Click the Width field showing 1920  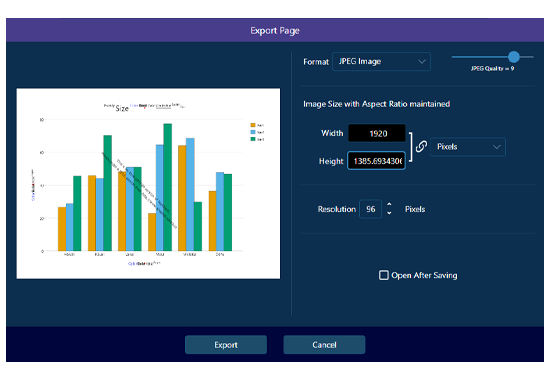tap(377, 133)
